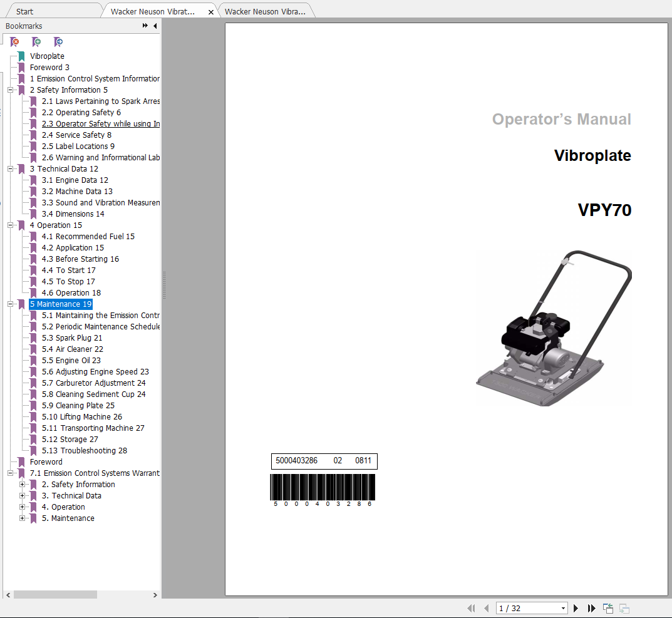The image size is (672, 618).
Task: Select 2.4 Service Safety 8
Action: click(76, 135)
